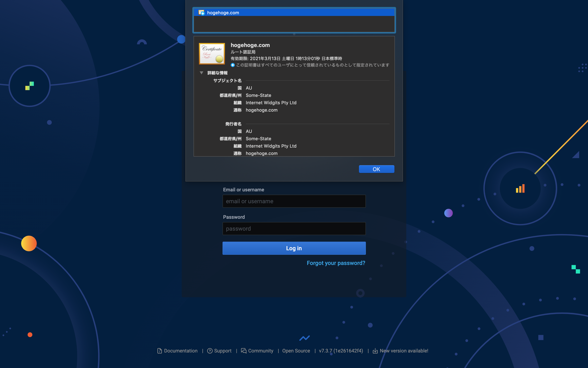Screen dimensions: 588x368
Task: Click version v7.3.7 (1e261642f4) link
Action: point(341,351)
